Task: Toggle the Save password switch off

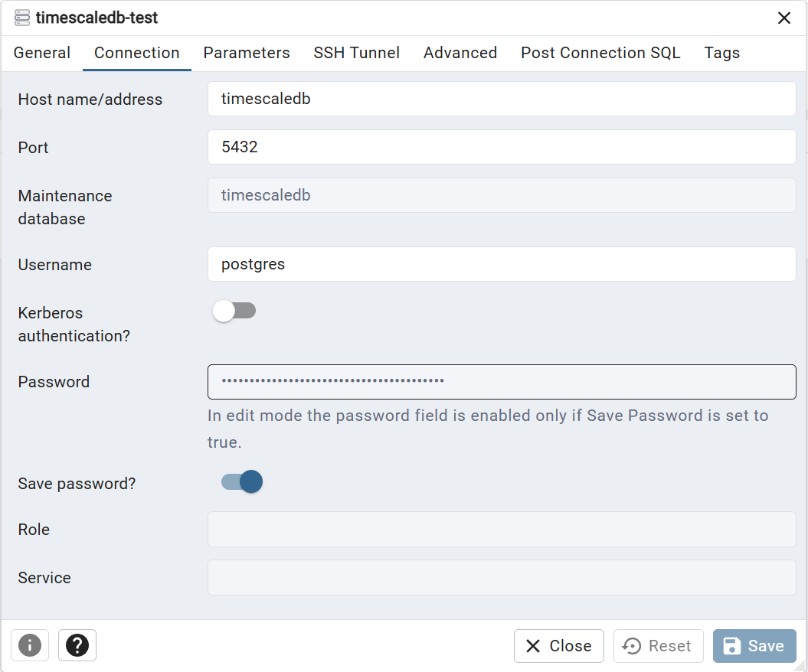Action: tap(242, 481)
